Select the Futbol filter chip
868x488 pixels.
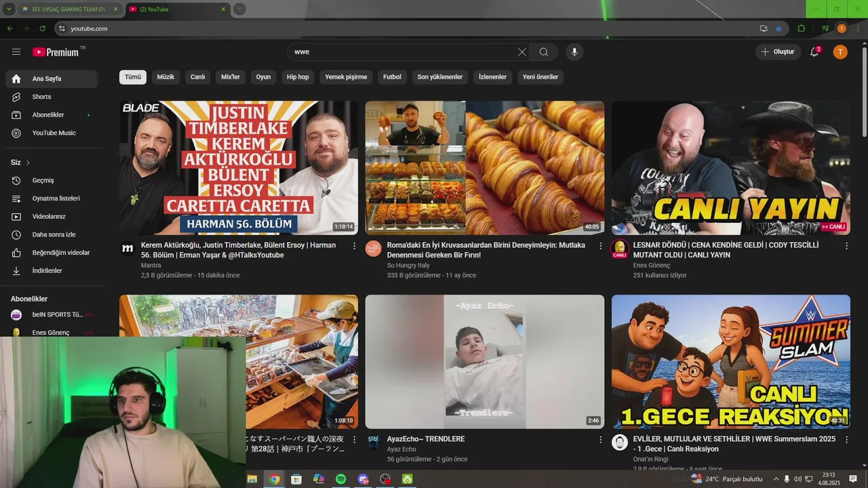(x=392, y=77)
